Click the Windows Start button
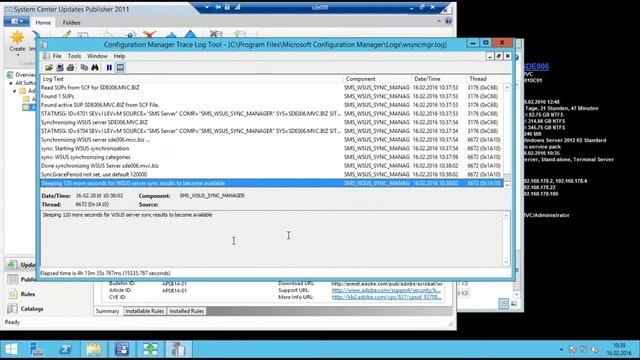This screenshot has width=640, height=360. tap(11, 349)
